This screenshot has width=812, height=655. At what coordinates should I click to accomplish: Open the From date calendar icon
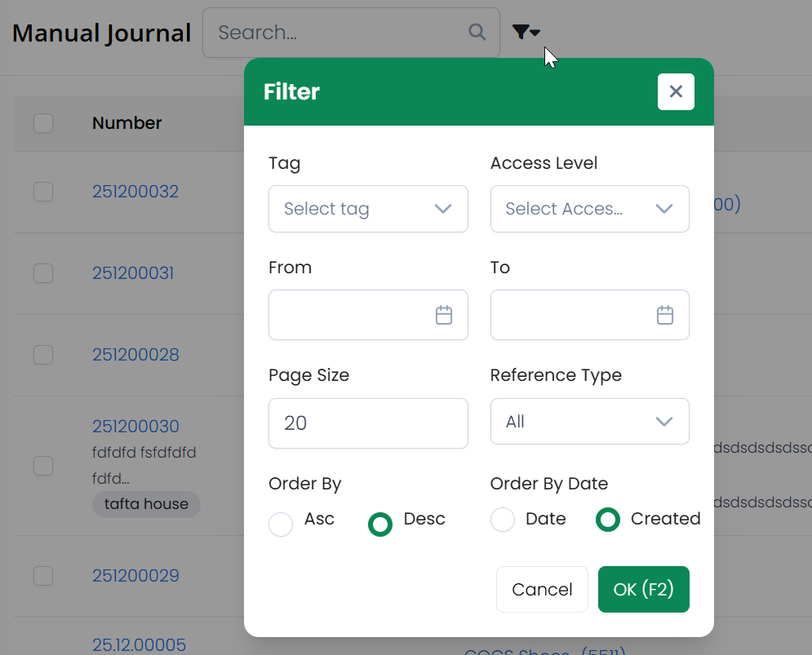click(443, 315)
